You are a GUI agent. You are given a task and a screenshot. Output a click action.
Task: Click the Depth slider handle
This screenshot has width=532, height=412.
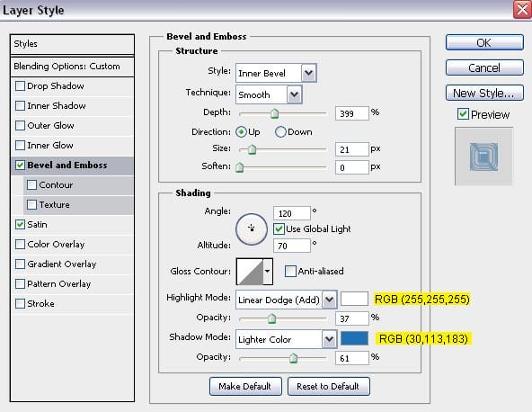tap(274, 113)
